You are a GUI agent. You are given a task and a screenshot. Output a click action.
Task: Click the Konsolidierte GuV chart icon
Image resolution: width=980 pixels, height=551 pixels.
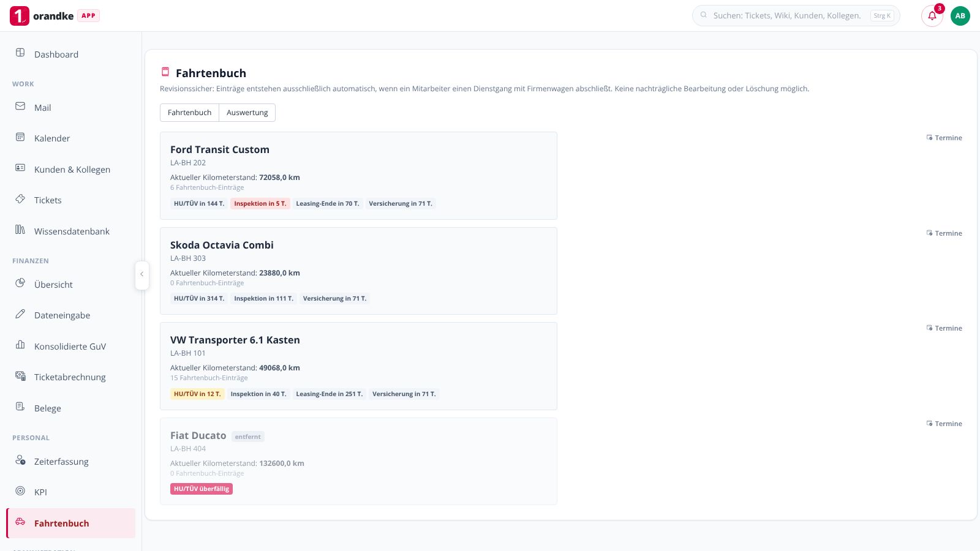click(x=20, y=345)
